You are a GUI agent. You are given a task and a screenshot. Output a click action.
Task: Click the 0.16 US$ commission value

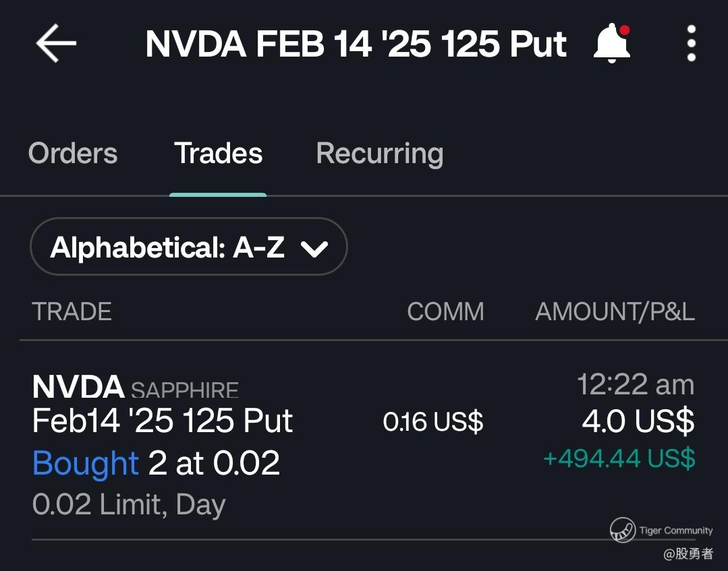point(433,422)
